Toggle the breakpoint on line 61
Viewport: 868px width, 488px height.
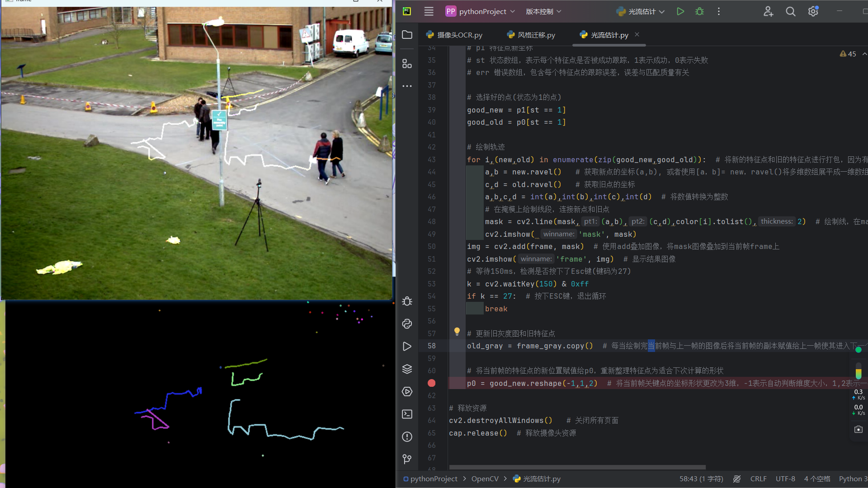pyautogui.click(x=431, y=383)
